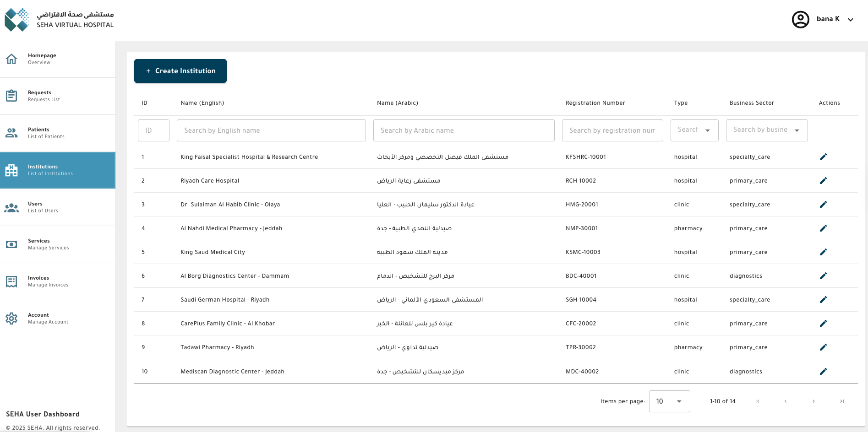Click the pencil icon for Tadawi Pharmacy
The width and height of the screenshot is (868, 432).
(824, 347)
